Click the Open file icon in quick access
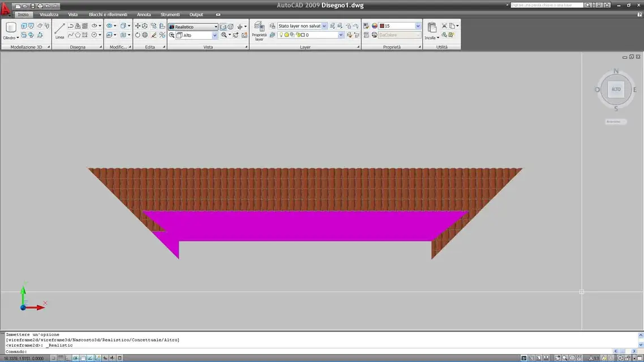 tap(25, 6)
